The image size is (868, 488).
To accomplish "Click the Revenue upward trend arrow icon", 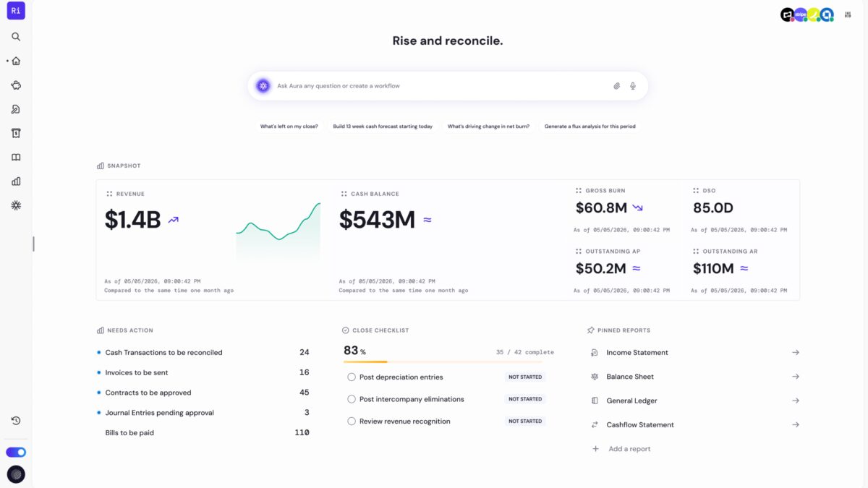I will 173,220.
